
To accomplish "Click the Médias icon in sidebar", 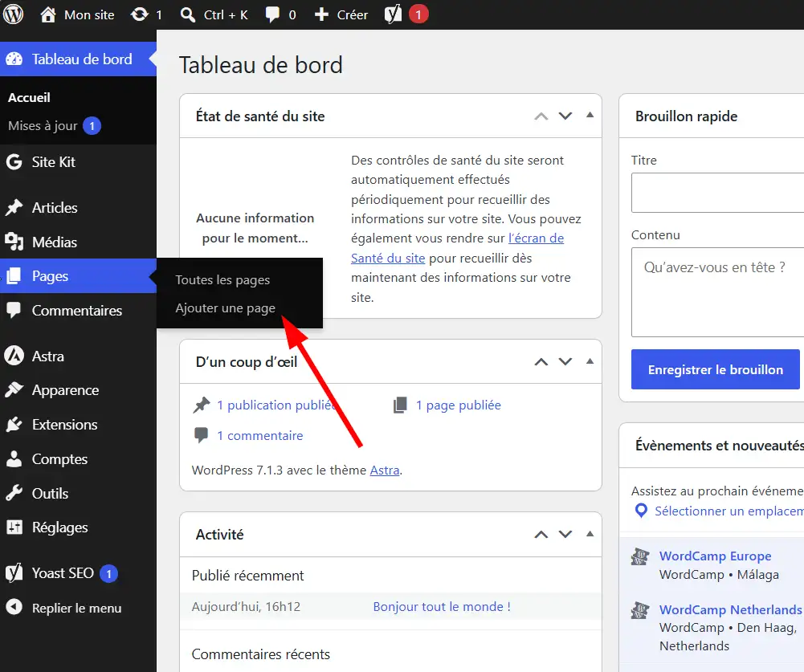I will pyautogui.click(x=14, y=242).
